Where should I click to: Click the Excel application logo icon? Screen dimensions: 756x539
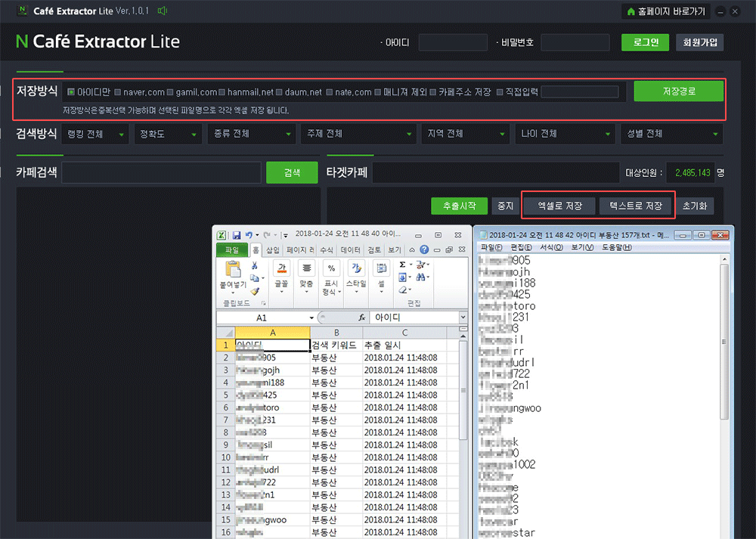222,235
